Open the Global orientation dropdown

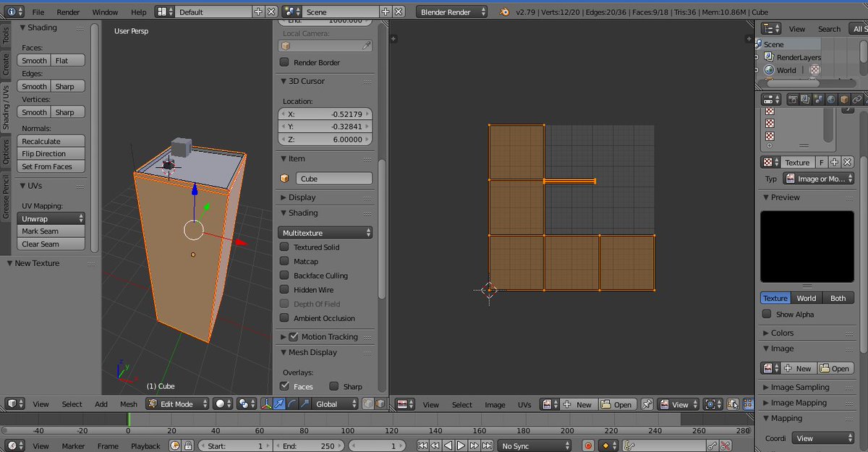tap(336, 404)
